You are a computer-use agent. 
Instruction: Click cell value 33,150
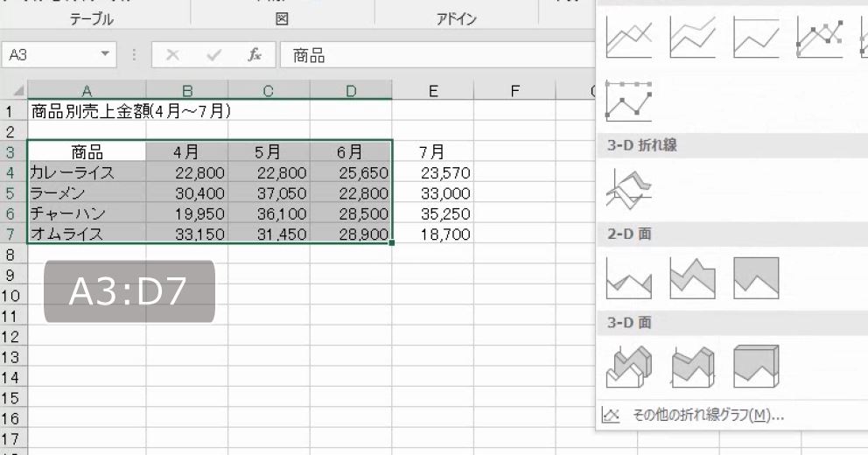coord(187,234)
